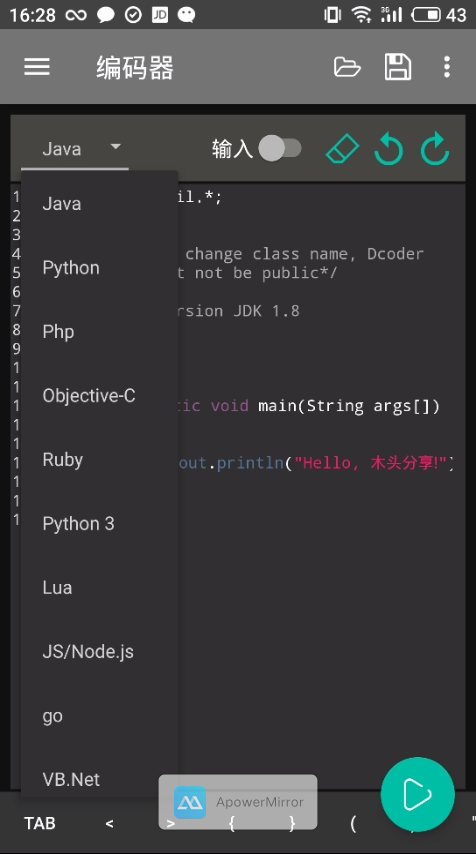Collapse the Java language dropdown arrow
Image resolution: width=476 pixels, height=854 pixels.
coord(115,147)
